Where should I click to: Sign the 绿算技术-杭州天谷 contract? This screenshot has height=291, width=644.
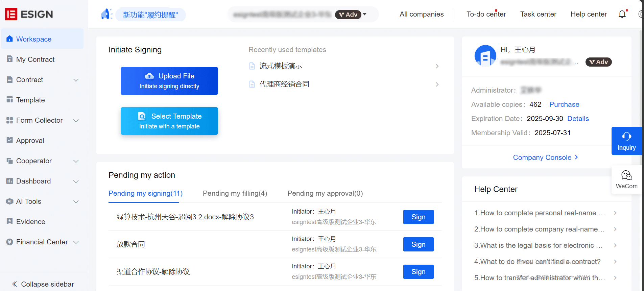(418, 217)
